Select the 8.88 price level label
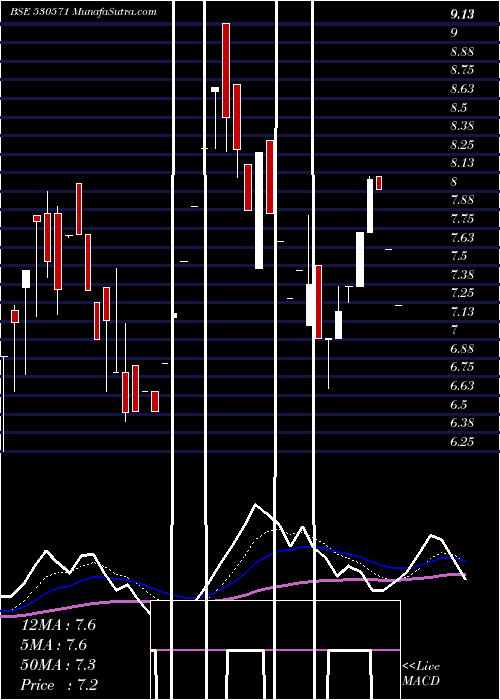Screen dimensions: 500x700 coord(462,52)
